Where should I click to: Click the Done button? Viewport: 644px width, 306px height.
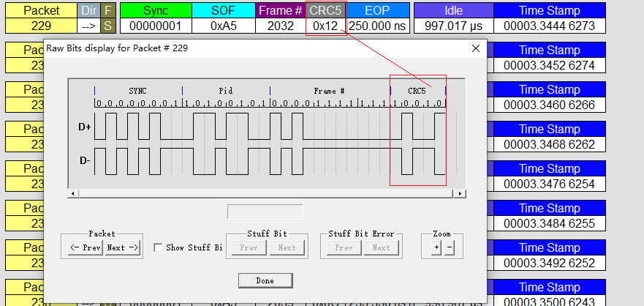pyautogui.click(x=265, y=281)
